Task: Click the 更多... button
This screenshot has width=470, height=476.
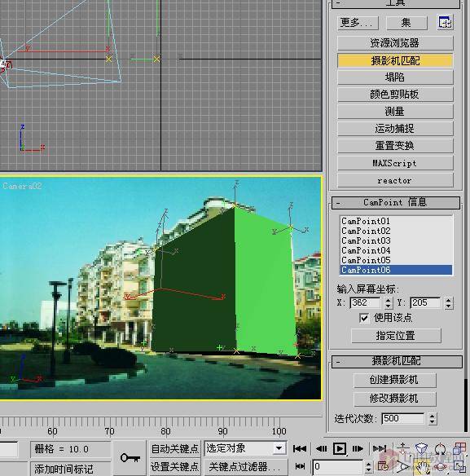Action: tap(358, 23)
